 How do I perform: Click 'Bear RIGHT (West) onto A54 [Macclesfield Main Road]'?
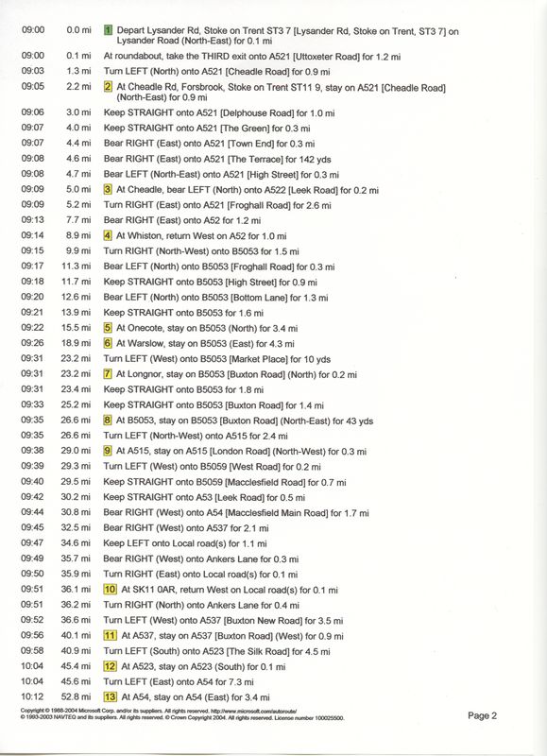(236, 512)
